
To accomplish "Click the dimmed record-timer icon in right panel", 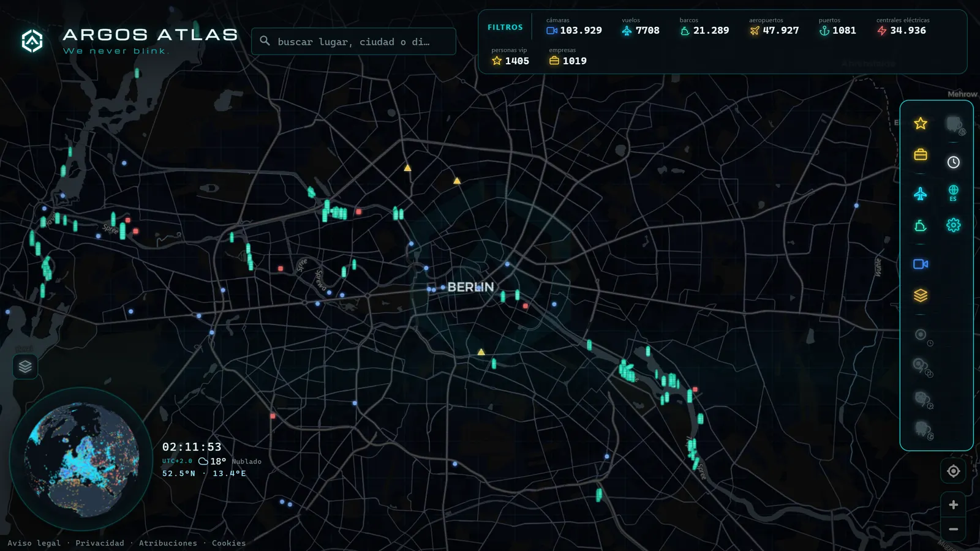I will (x=922, y=336).
